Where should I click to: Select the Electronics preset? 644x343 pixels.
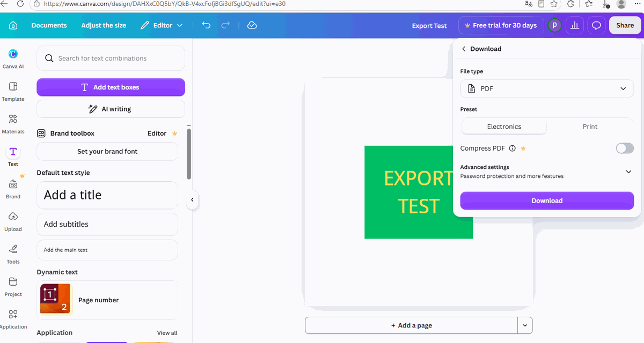[504, 126]
